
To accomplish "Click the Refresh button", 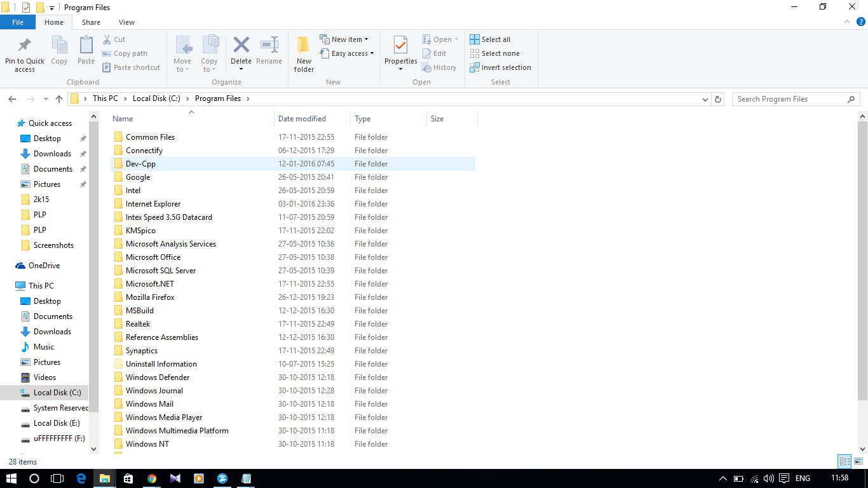I will [718, 99].
